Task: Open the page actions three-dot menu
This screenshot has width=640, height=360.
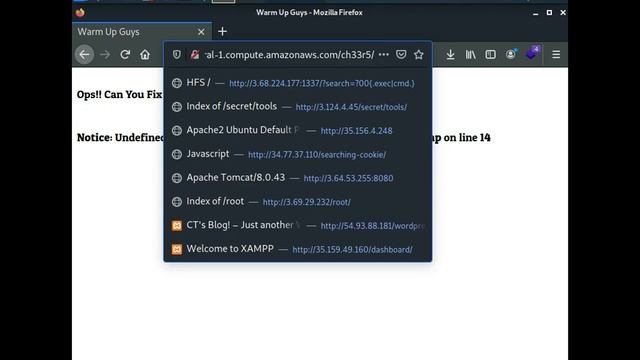Action: 384,54
